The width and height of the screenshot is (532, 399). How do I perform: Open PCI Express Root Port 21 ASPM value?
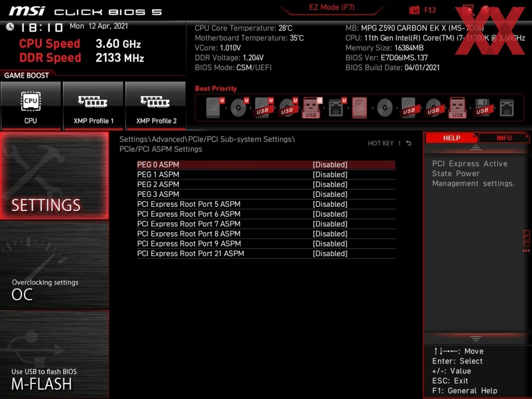tap(330, 253)
